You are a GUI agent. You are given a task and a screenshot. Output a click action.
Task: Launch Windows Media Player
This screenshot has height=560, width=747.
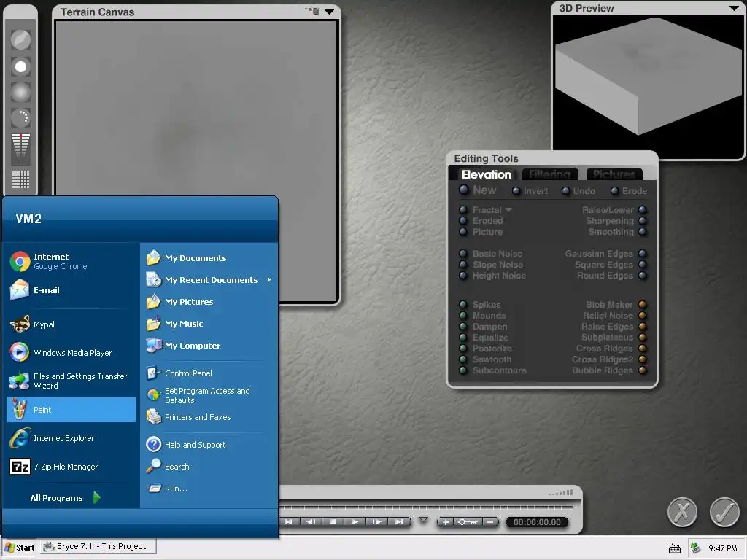[x=71, y=353]
